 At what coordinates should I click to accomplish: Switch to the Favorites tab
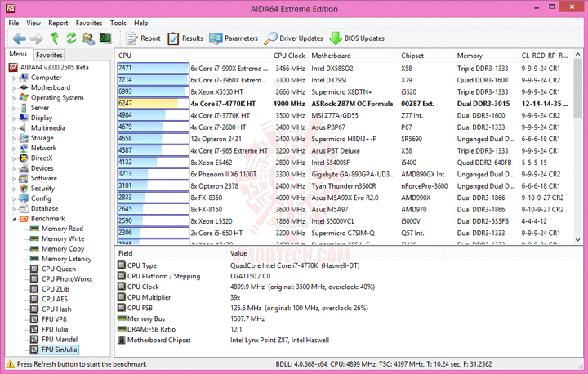[x=49, y=55]
